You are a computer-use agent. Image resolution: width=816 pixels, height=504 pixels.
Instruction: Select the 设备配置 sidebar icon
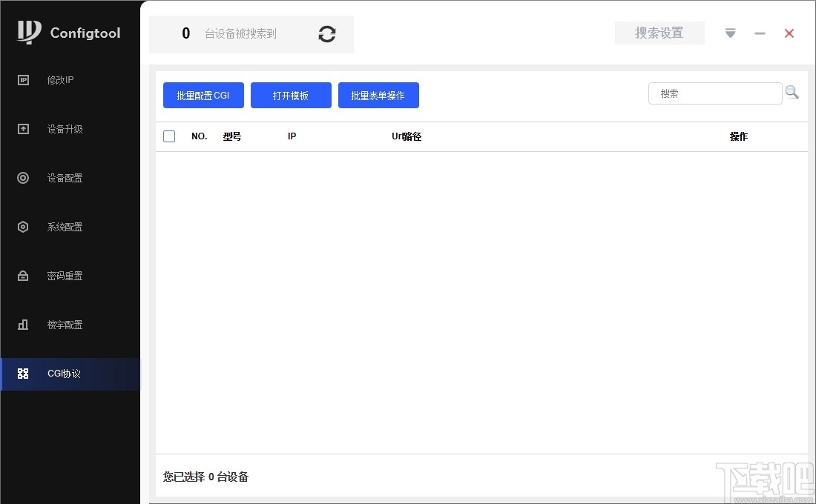click(x=22, y=178)
